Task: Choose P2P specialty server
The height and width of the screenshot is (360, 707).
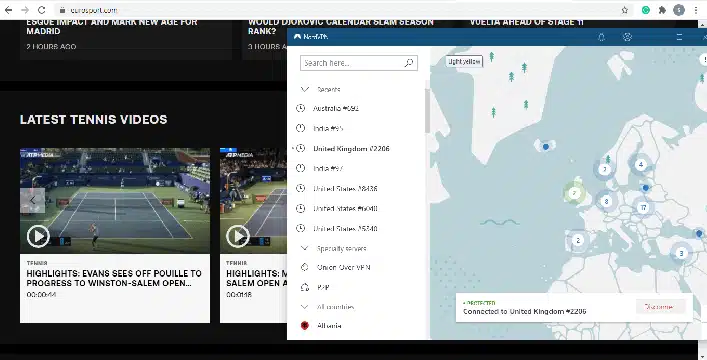Action: pos(323,287)
